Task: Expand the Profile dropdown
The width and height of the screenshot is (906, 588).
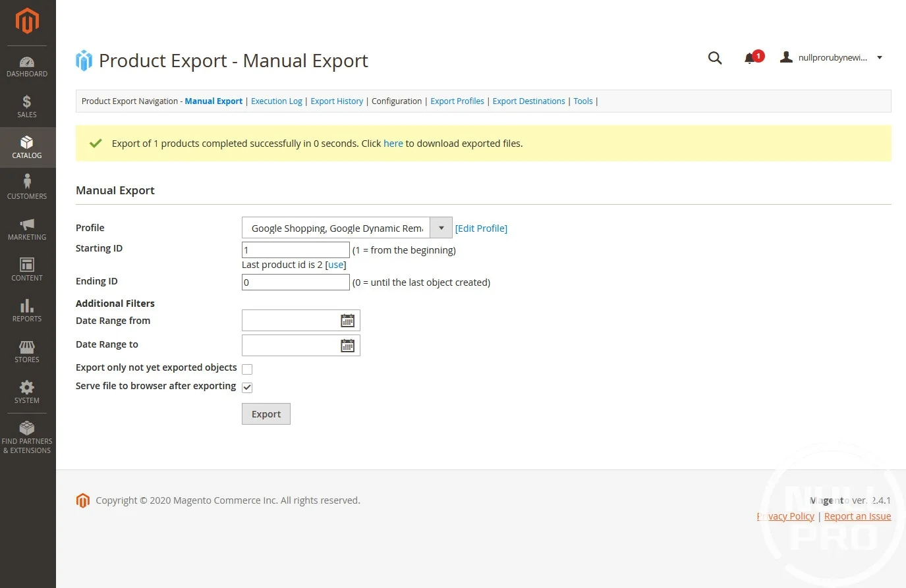Action: point(441,228)
